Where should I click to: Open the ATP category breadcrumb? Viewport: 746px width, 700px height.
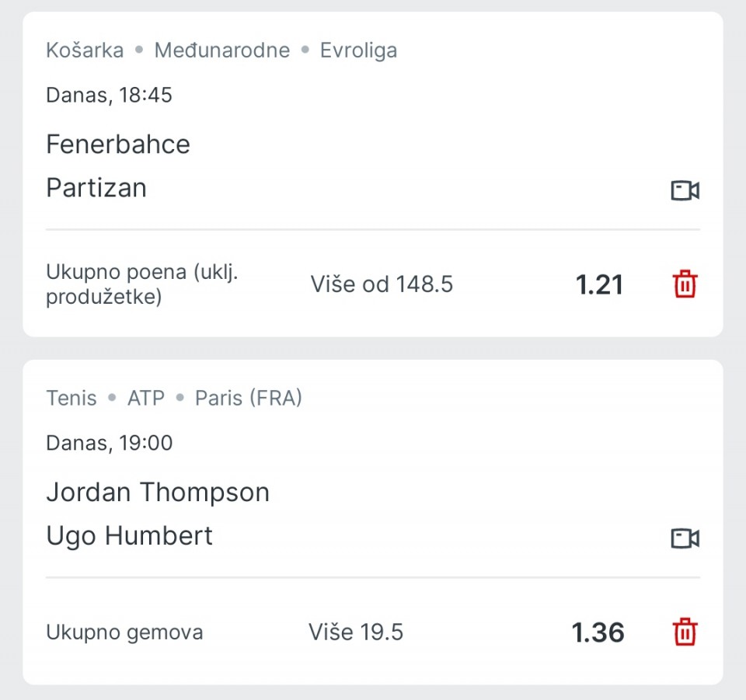pos(146,399)
